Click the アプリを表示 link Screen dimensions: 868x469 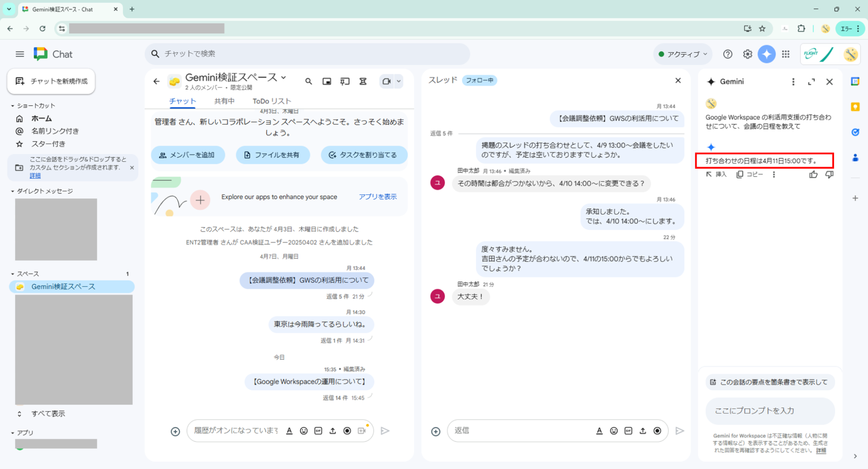(x=377, y=197)
